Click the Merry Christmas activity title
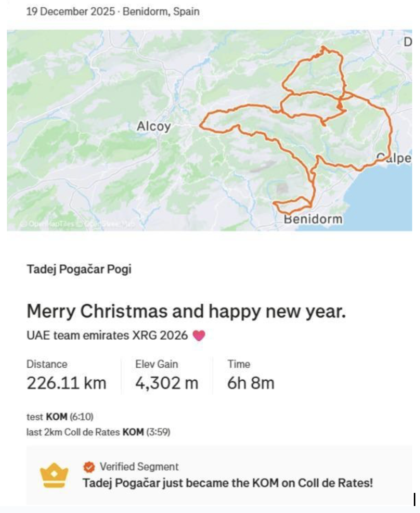420x513 pixels. [186, 311]
